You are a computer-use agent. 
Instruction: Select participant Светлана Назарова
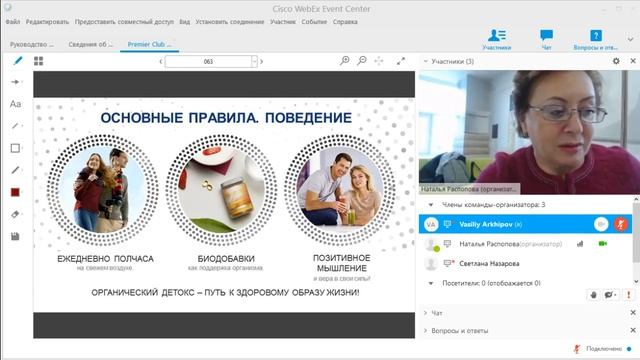pos(525,263)
